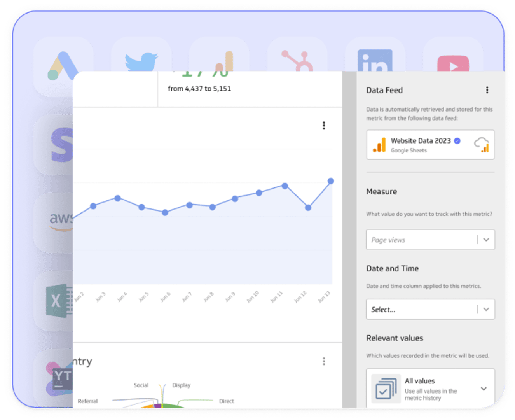Expand the All values selector
The image size is (515, 420).
pyautogui.click(x=484, y=388)
